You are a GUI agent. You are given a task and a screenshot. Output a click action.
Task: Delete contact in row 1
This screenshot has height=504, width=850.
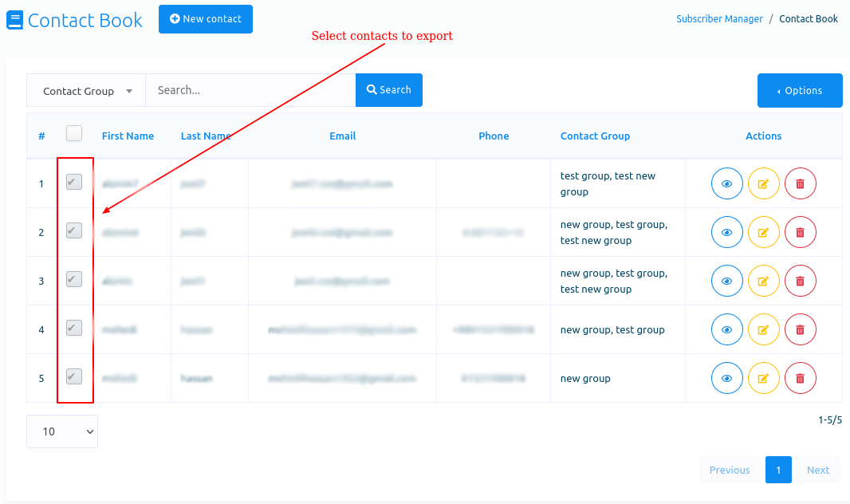tap(800, 183)
